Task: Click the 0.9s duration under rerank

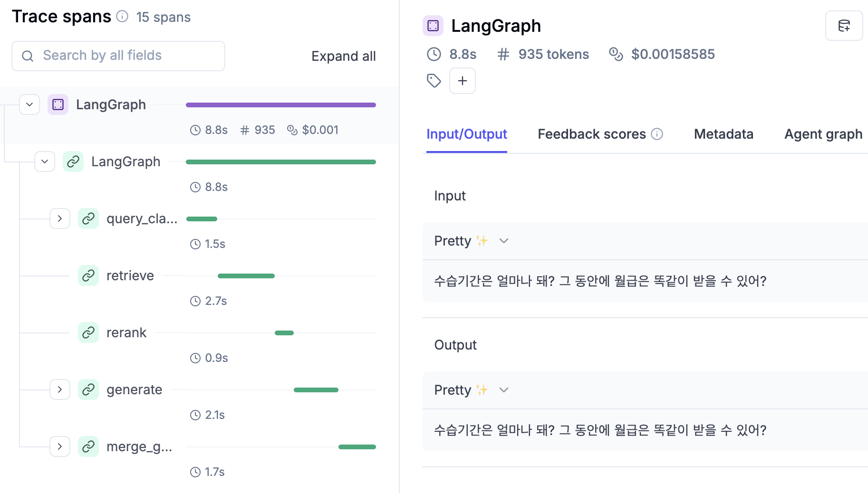Action: (x=216, y=358)
